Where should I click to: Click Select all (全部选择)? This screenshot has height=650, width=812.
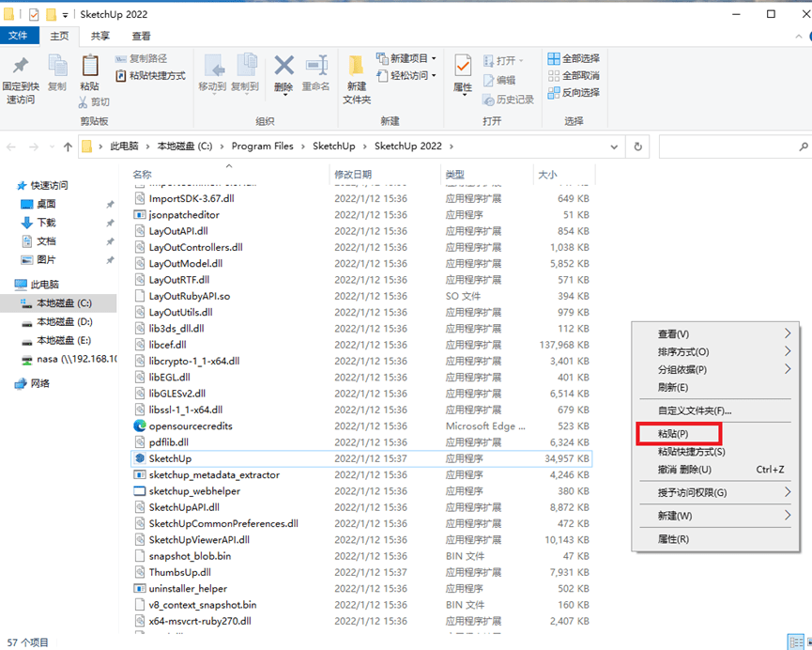[574, 58]
